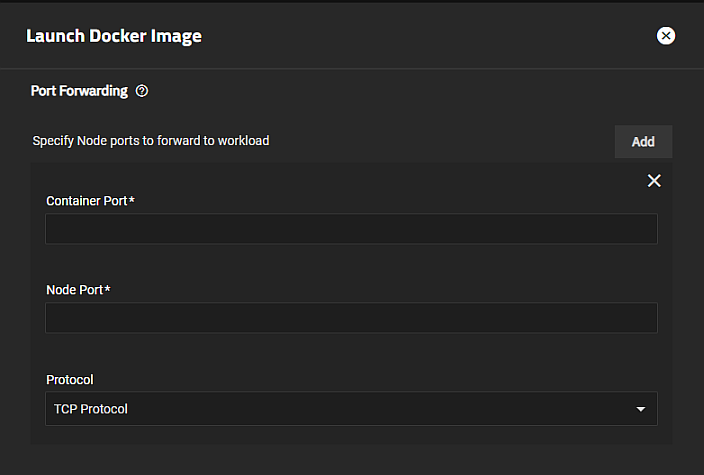Click Add to add port forwarding entry

click(643, 141)
